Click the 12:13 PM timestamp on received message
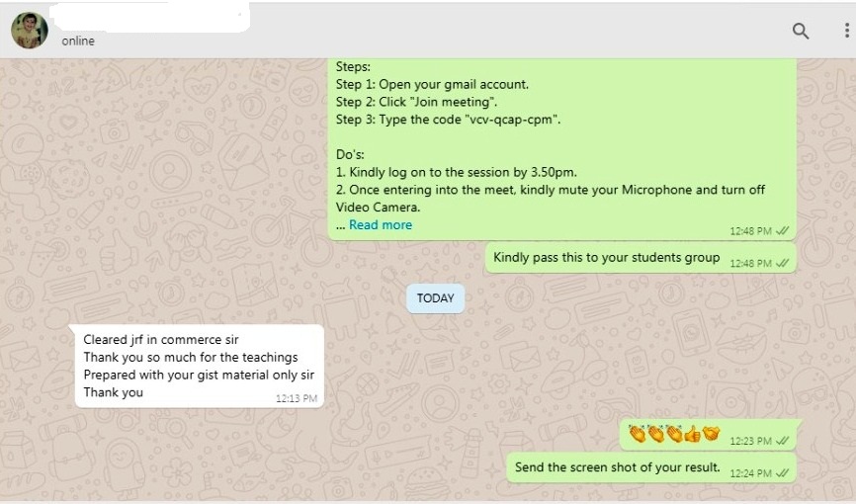The height and width of the screenshot is (504, 856). point(297,398)
